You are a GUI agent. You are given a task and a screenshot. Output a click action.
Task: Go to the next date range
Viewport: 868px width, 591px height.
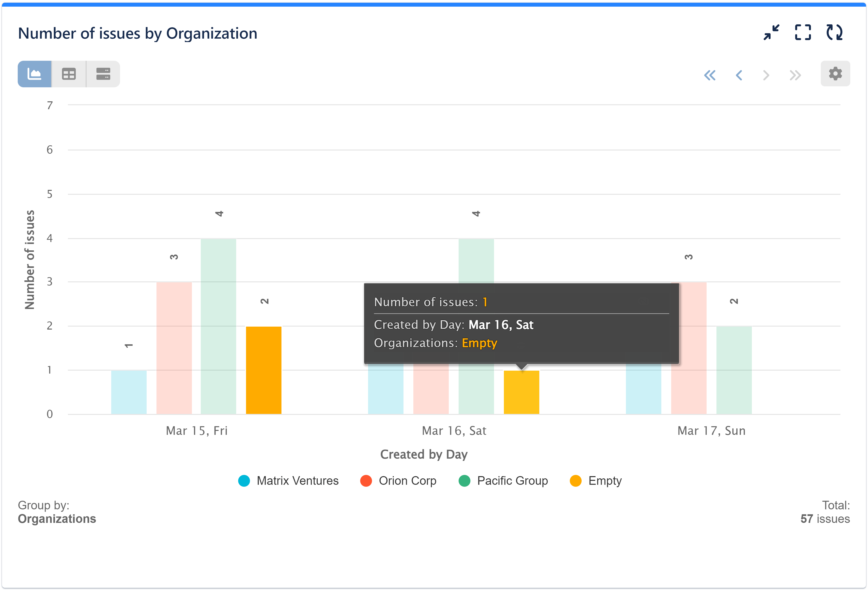click(766, 75)
